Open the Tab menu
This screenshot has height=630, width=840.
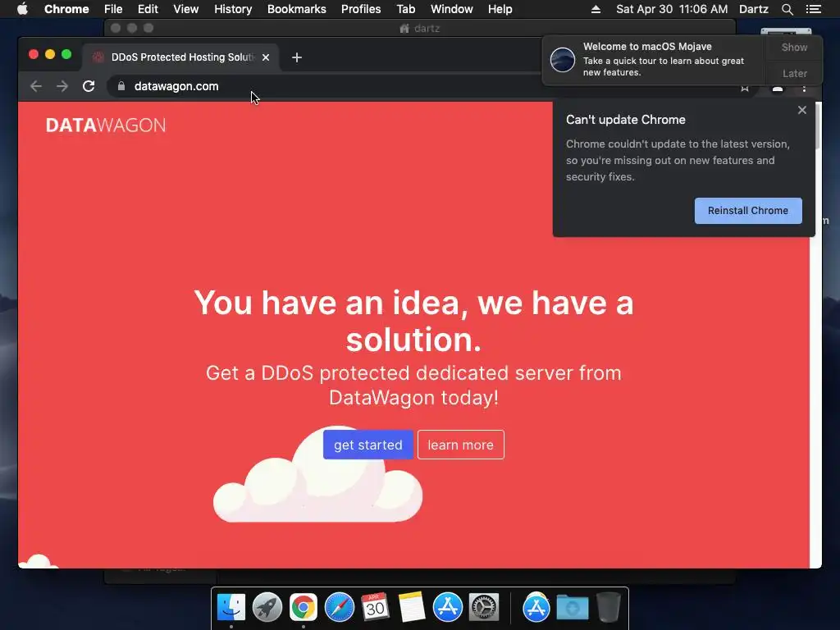coord(405,9)
